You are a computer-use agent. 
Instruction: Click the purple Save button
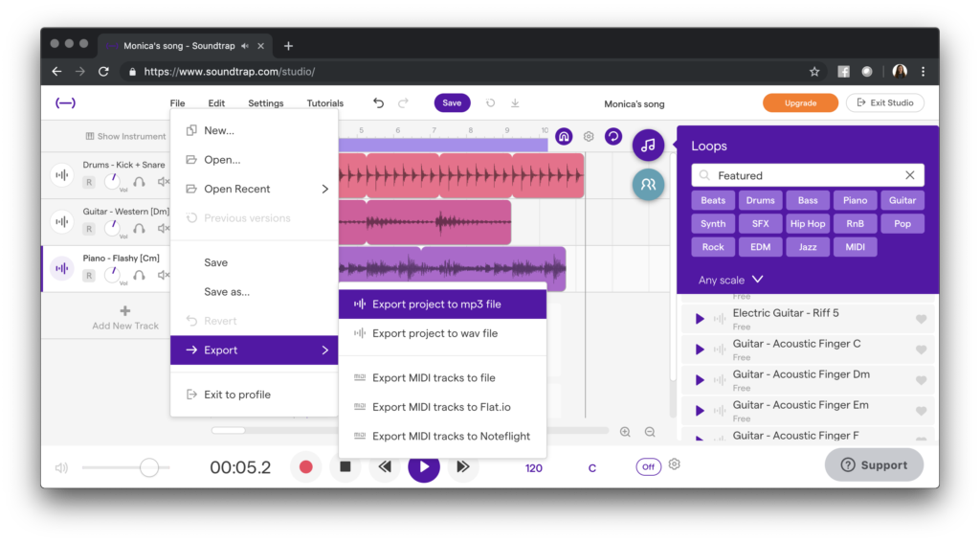pyautogui.click(x=452, y=103)
